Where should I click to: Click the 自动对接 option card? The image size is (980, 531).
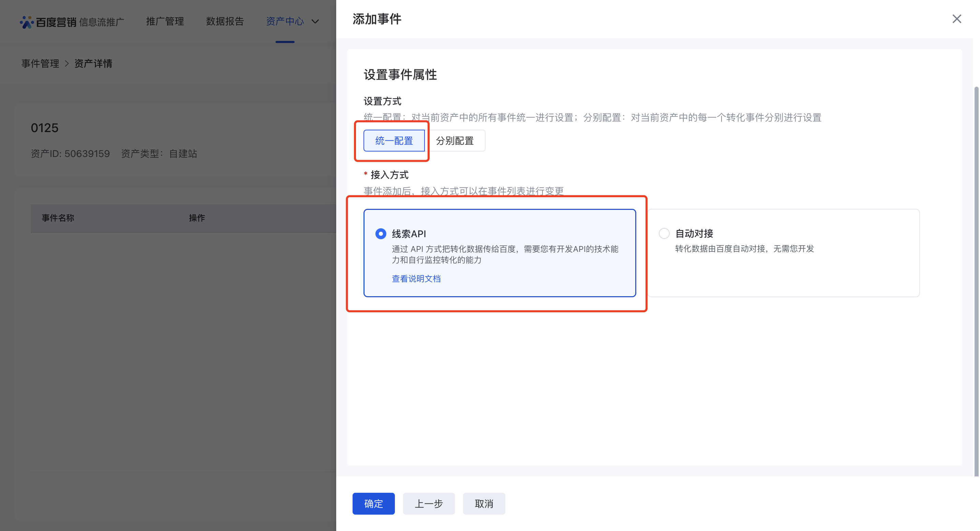[x=784, y=253]
